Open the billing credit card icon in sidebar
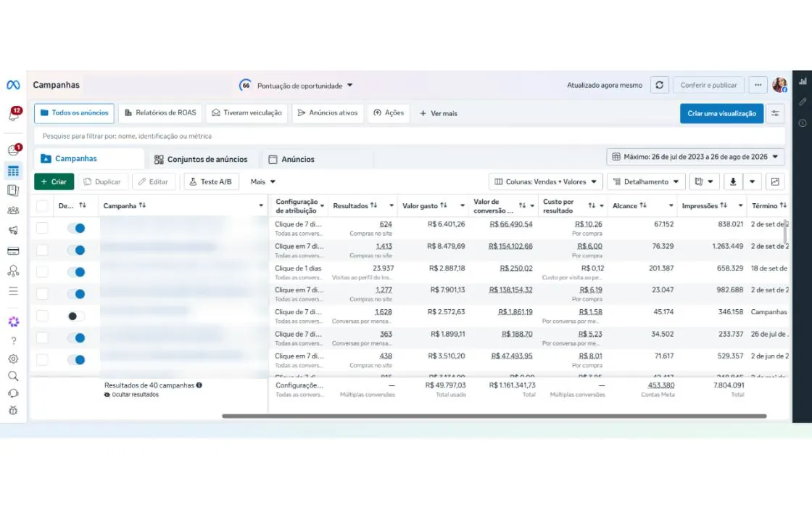812x508 pixels. coord(13,251)
